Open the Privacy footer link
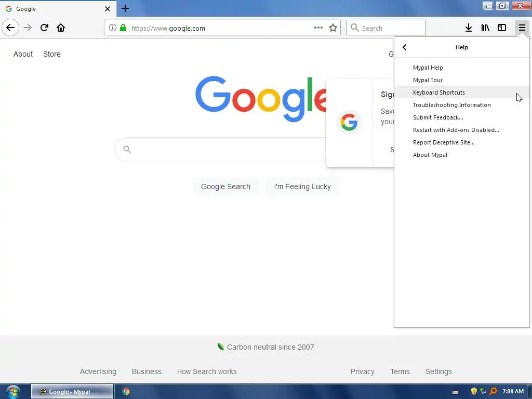This screenshot has width=532, height=399. point(362,371)
